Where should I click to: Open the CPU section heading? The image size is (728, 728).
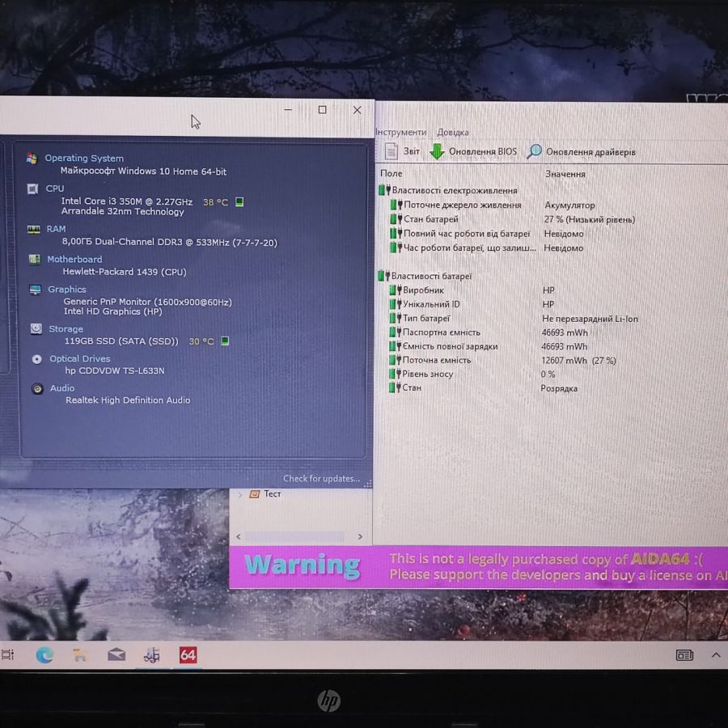coord(55,188)
